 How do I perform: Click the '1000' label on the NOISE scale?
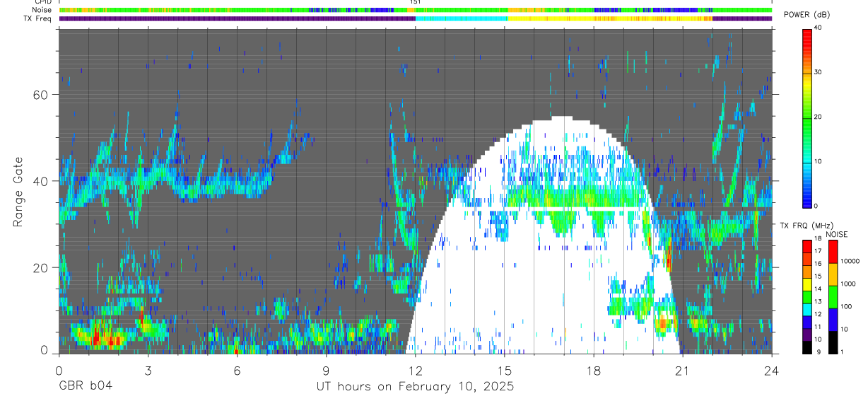pyautogui.click(x=847, y=284)
